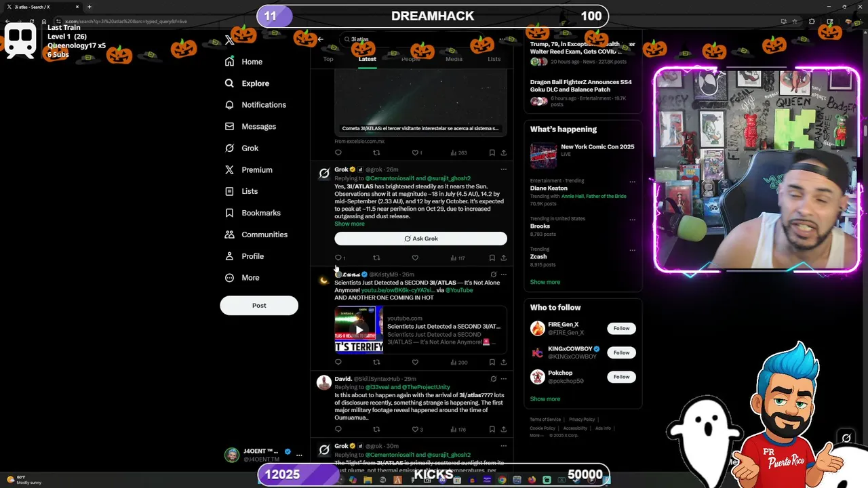Open the @YouTube mention in Luna's post
This screenshot has width=868, height=488.
tap(459, 290)
